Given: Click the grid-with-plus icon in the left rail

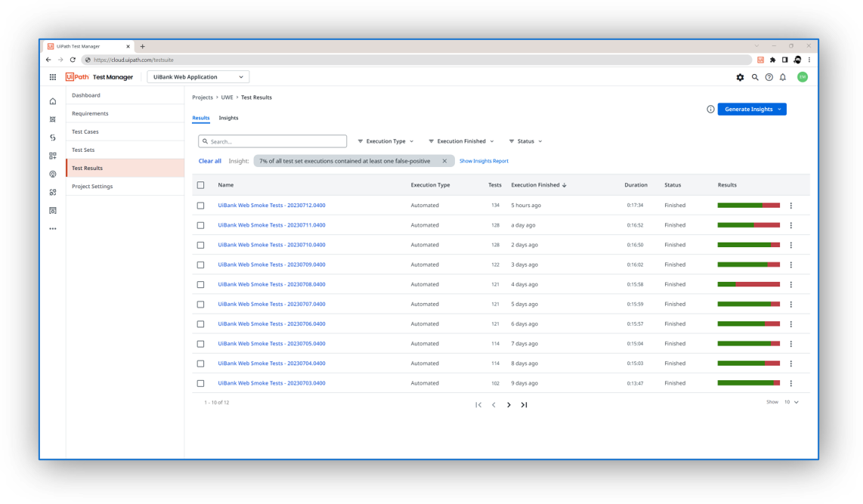Looking at the screenshot, I should [53, 156].
